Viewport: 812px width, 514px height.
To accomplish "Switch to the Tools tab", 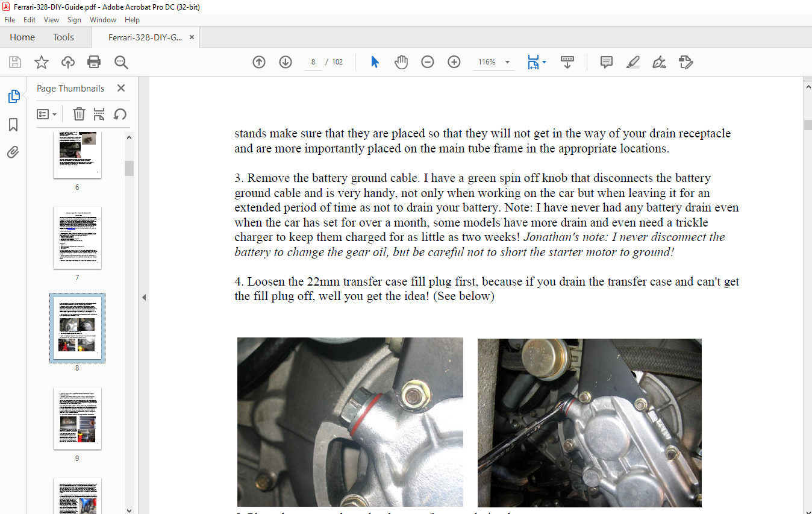I will [x=63, y=37].
